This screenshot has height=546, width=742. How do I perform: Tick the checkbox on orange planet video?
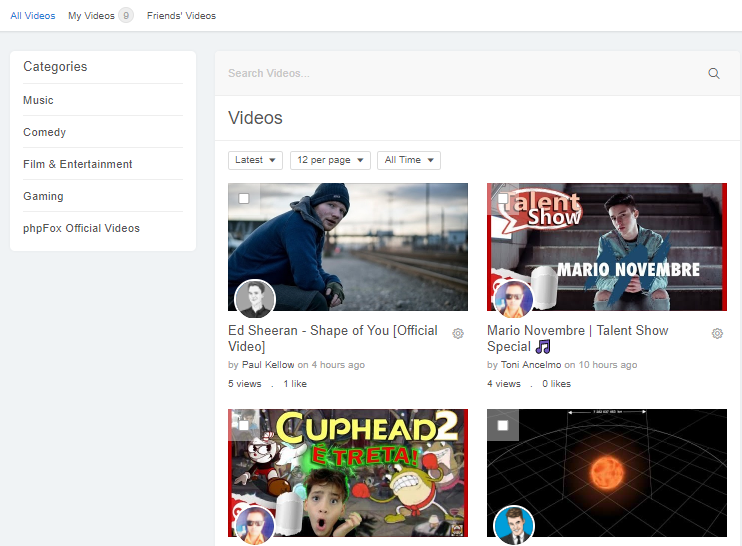tap(503, 425)
